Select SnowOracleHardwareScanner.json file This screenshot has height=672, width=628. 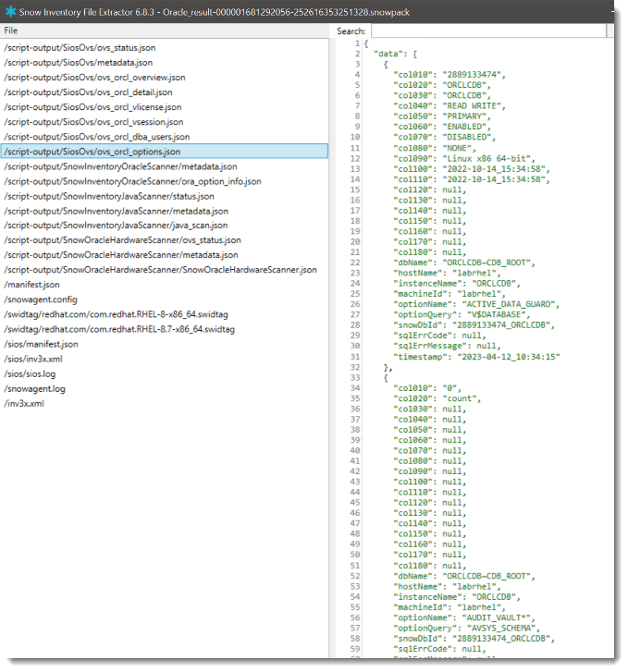(x=160, y=270)
